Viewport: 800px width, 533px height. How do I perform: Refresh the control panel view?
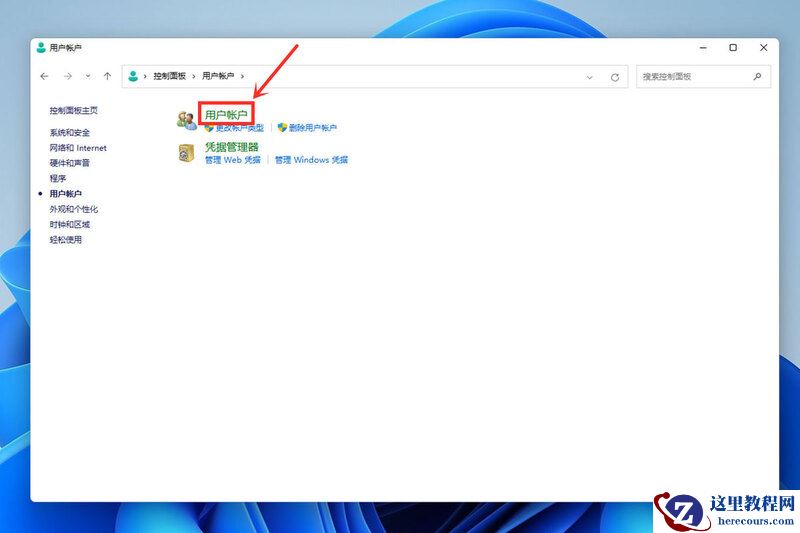coord(615,77)
